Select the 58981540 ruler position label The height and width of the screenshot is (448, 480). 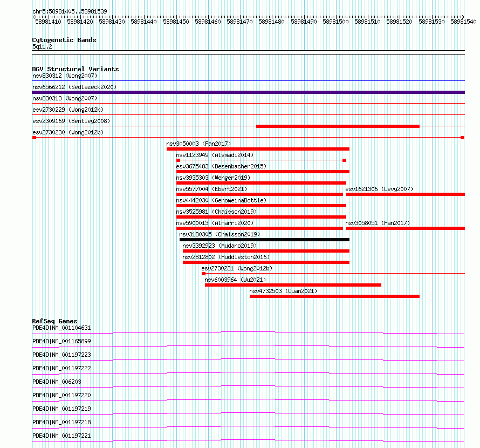[463, 22]
